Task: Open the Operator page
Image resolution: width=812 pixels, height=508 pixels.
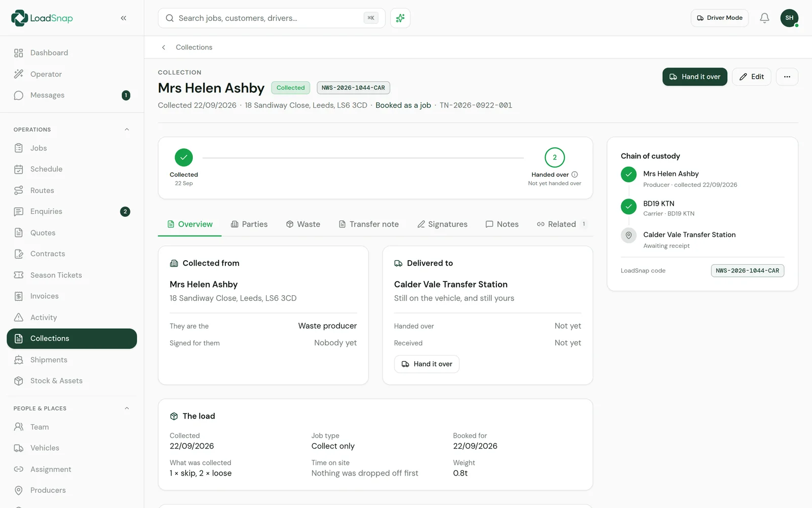Action: point(72,74)
